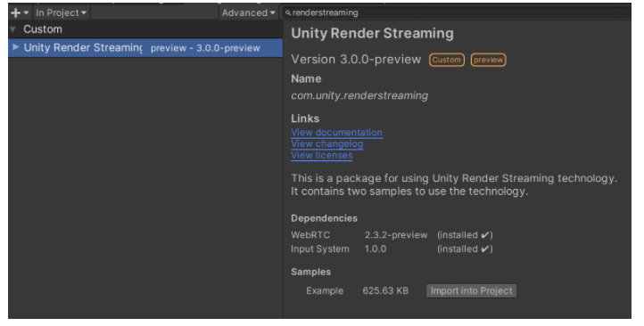Click the preview - 3.0.0-preview label in list
The image size is (644, 326).
tap(205, 48)
